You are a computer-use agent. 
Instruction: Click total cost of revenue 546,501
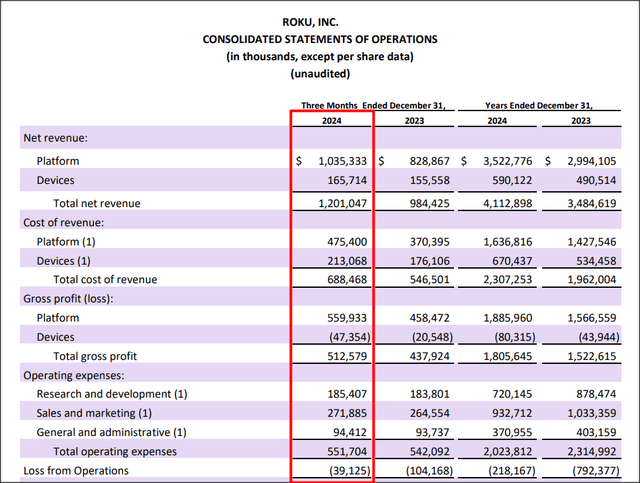pyautogui.click(x=429, y=280)
